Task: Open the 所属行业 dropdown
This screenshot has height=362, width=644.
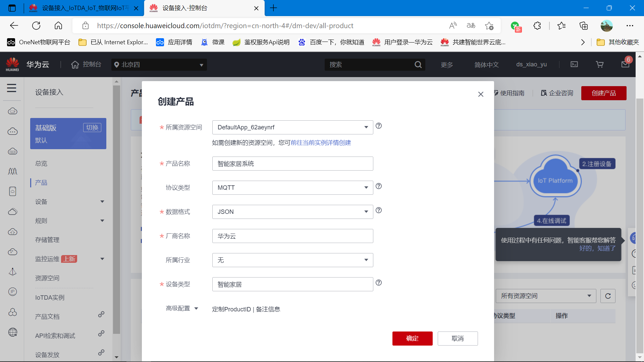Action: [x=292, y=260]
